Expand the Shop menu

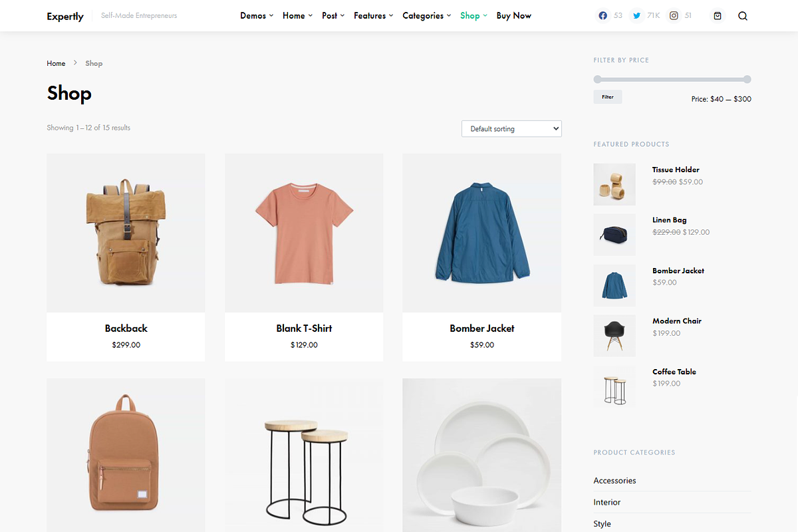(x=473, y=15)
